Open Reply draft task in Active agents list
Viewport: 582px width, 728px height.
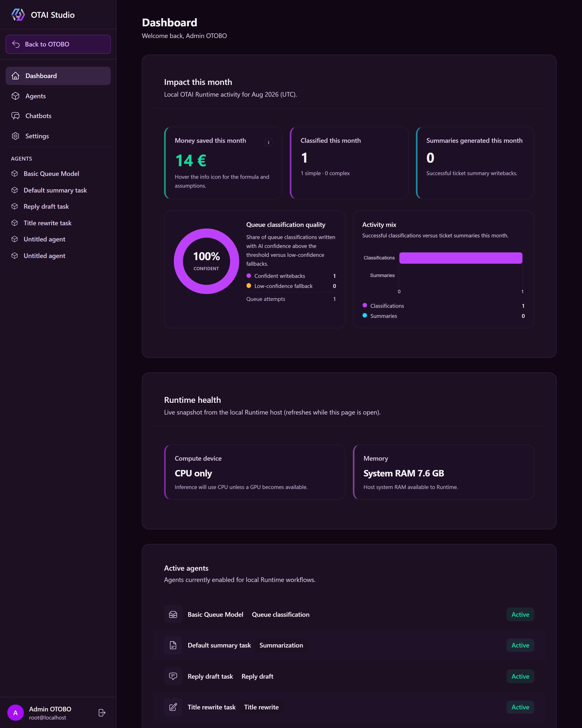pos(210,676)
